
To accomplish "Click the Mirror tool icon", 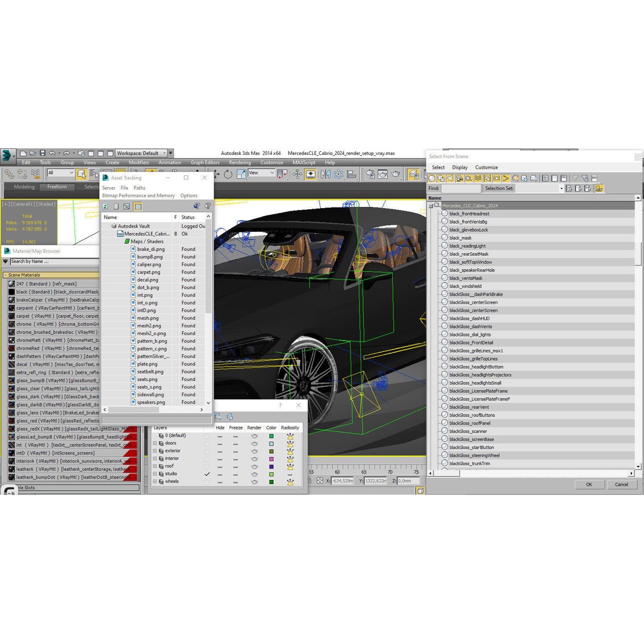I will pyautogui.click(x=326, y=174).
